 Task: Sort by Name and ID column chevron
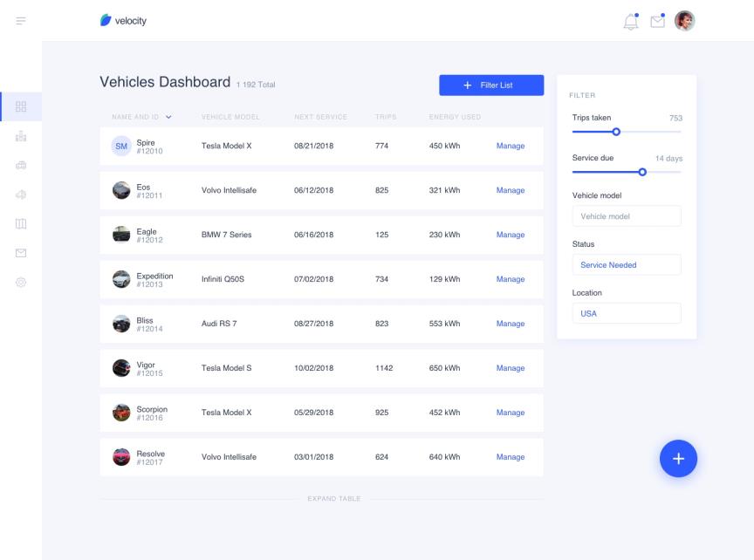pyautogui.click(x=168, y=117)
